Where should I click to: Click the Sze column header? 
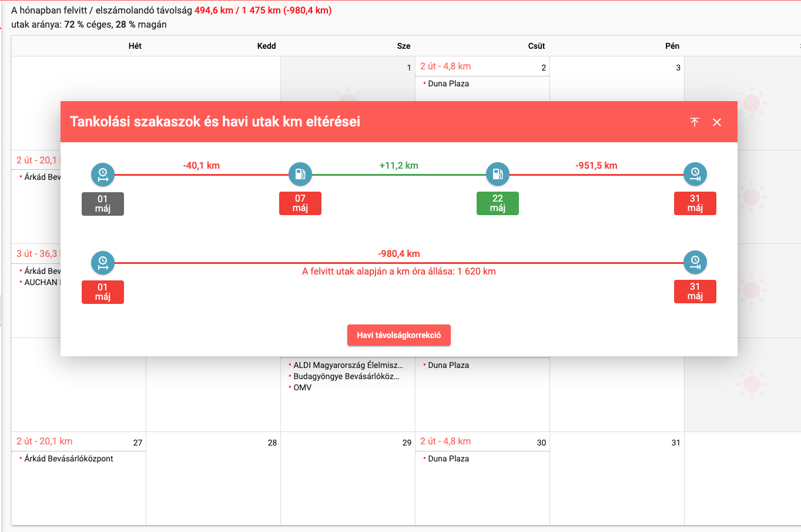(x=404, y=46)
